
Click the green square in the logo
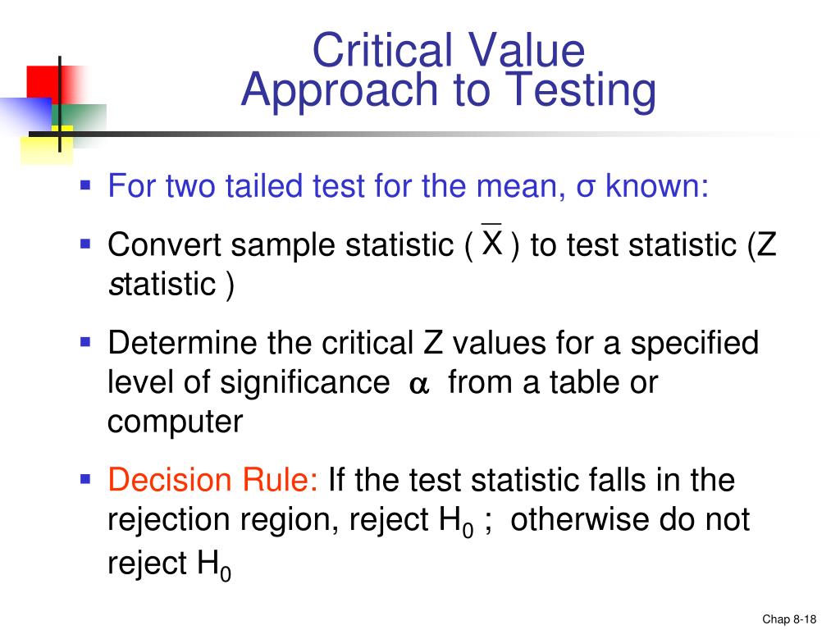[x=80, y=118]
